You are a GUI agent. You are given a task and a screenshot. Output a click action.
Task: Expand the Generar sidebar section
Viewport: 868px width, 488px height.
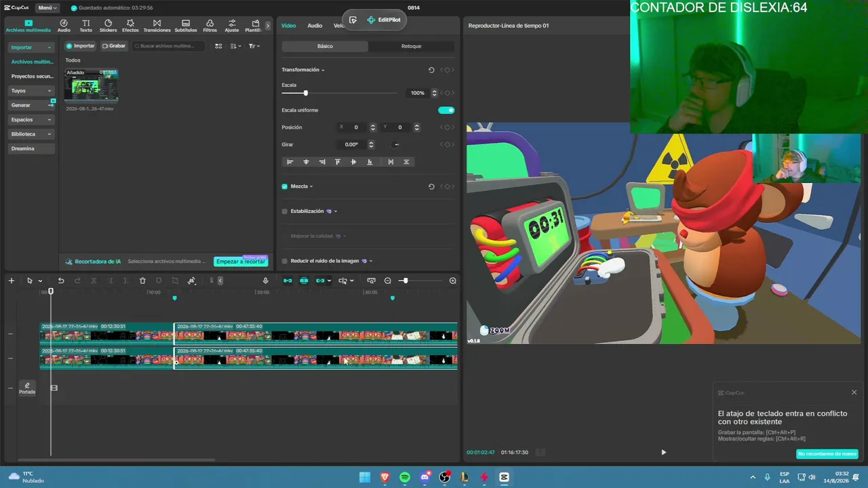[x=31, y=105]
